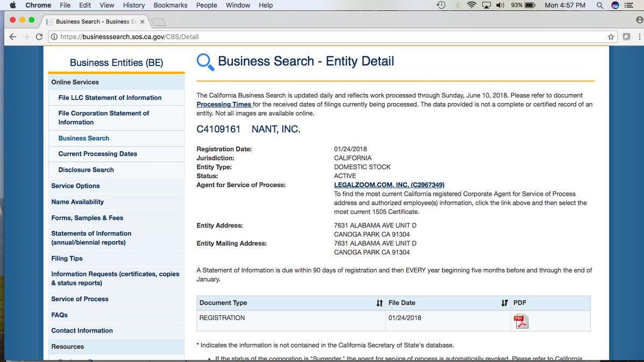Screen dimensions: 644x362
Task: Open the Edit menu
Action: click(x=85, y=5)
